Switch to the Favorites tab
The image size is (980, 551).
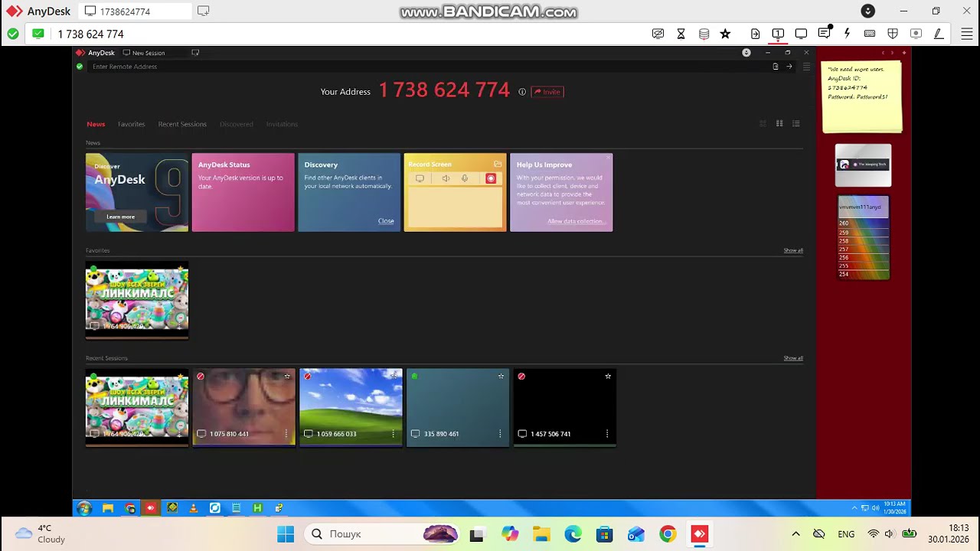[x=131, y=124]
